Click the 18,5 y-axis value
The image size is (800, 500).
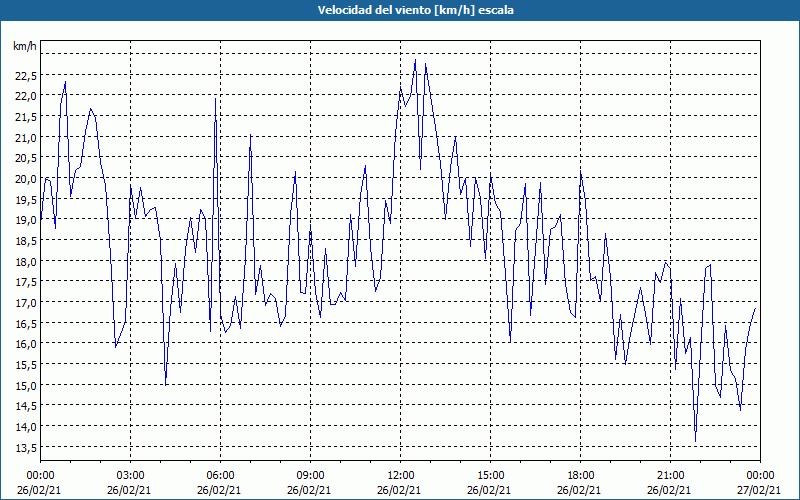tap(26, 241)
